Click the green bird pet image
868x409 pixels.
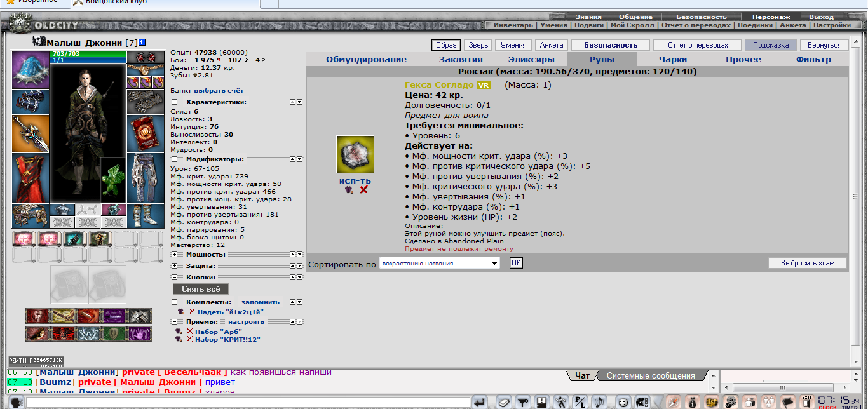[113, 180]
